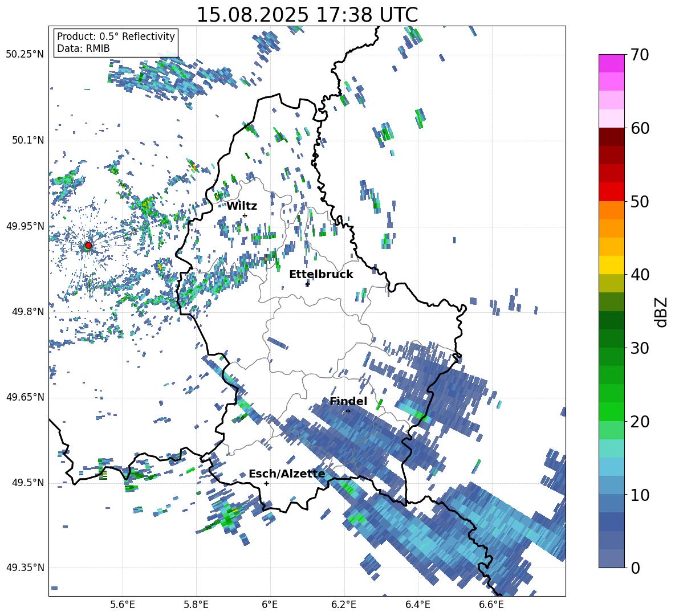Click the 49.8°N latitude label
The height and width of the screenshot is (616, 675).
(x=27, y=312)
